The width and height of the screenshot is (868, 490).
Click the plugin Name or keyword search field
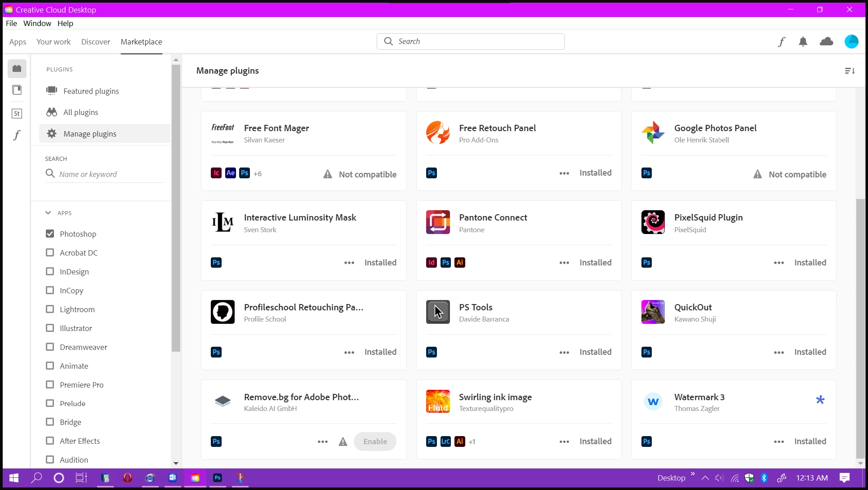108,174
